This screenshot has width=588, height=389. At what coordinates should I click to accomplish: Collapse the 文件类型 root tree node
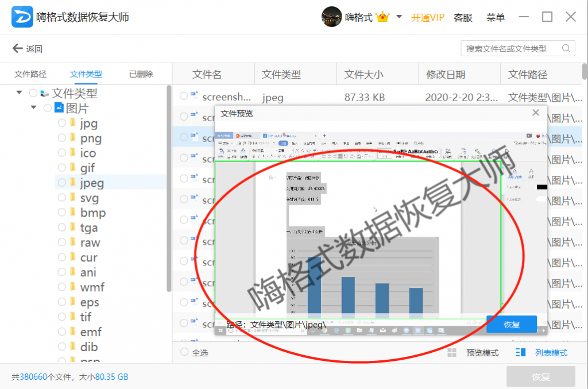pyautogui.click(x=19, y=93)
